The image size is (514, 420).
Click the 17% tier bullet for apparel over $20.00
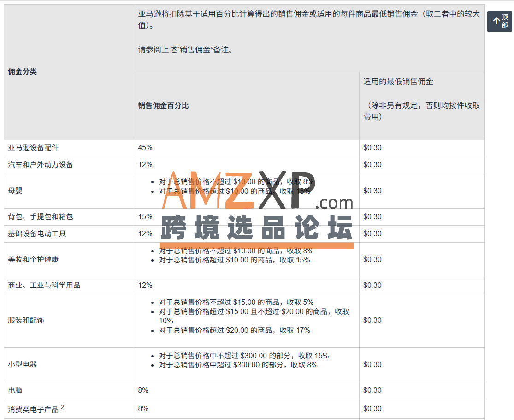(234, 331)
